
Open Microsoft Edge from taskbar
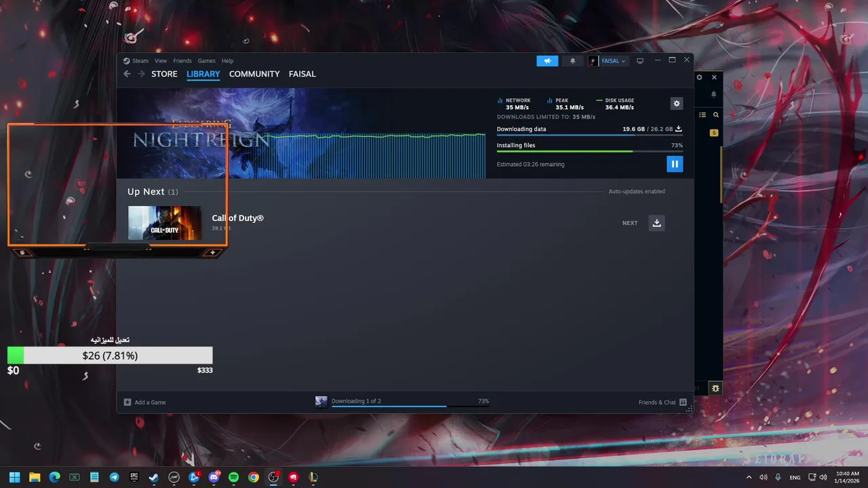point(54,477)
